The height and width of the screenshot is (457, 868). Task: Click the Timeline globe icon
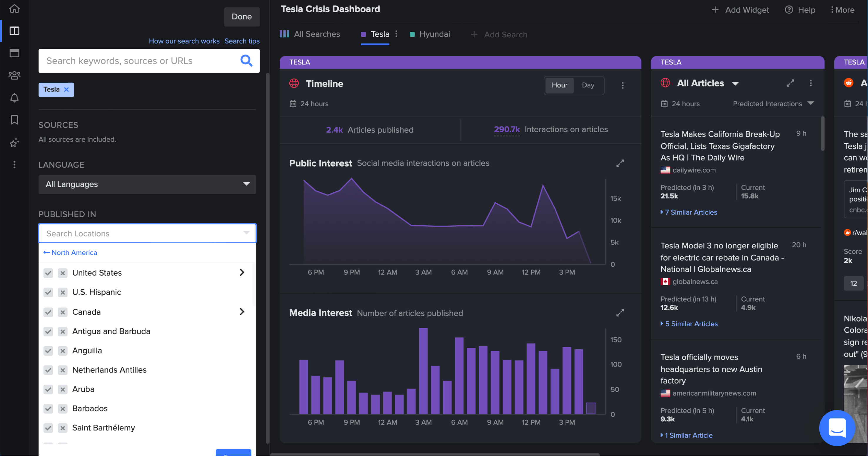click(x=294, y=84)
